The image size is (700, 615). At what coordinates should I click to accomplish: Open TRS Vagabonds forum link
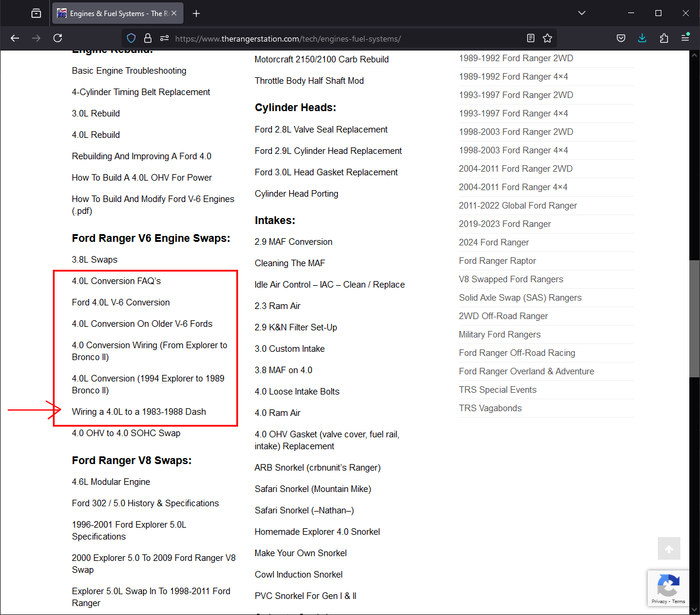coord(490,408)
